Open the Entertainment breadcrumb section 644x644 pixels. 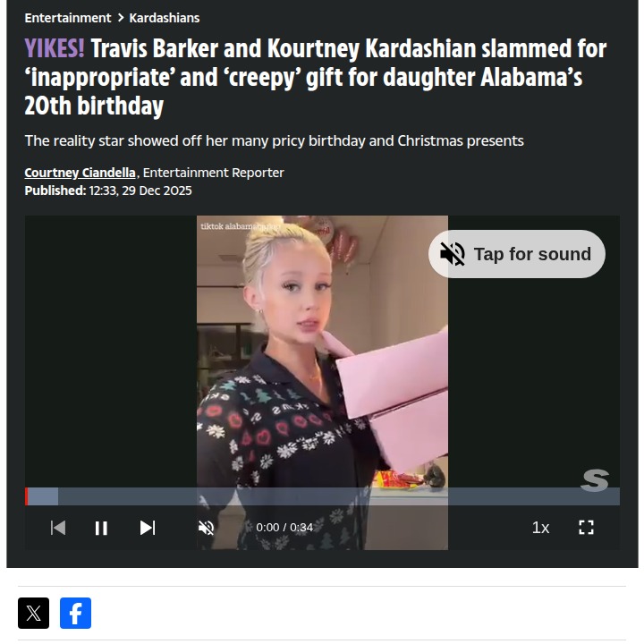[68, 18]
